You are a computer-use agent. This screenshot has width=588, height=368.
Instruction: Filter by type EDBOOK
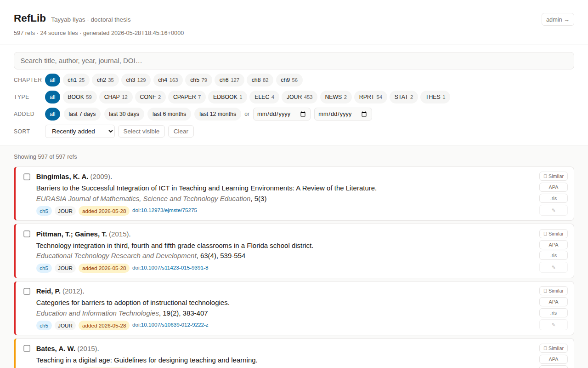(227, 97)
